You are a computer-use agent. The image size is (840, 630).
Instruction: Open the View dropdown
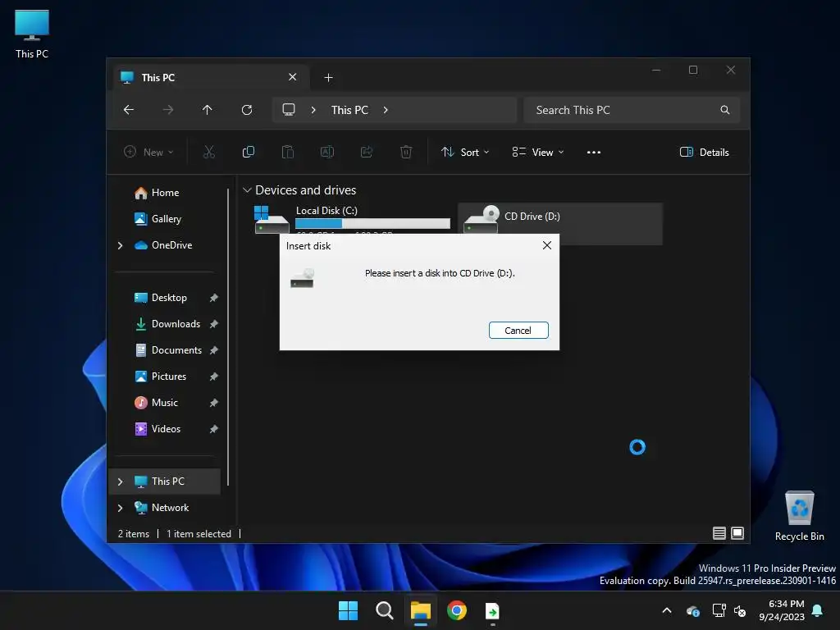538,152
